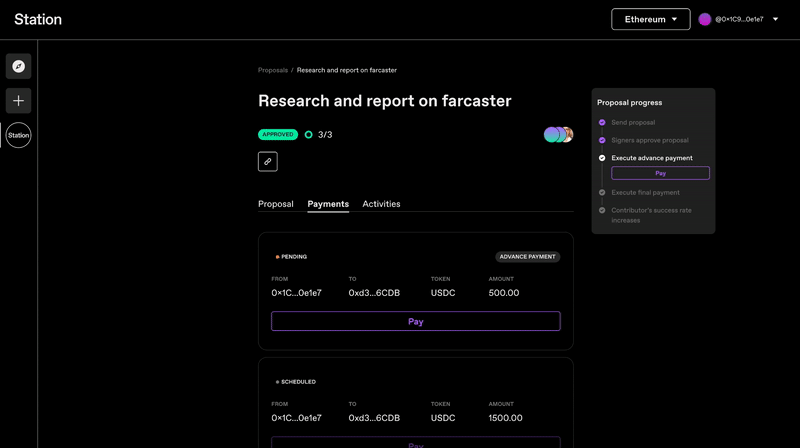Select the Station workspace circle icon
The image size is (800, 448).
tap(18, 135)
